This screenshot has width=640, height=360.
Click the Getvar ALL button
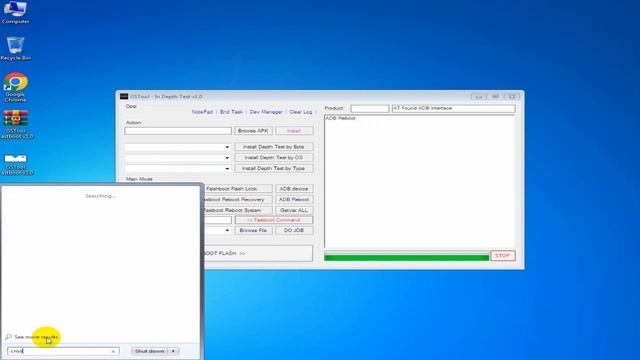(294, 210)
